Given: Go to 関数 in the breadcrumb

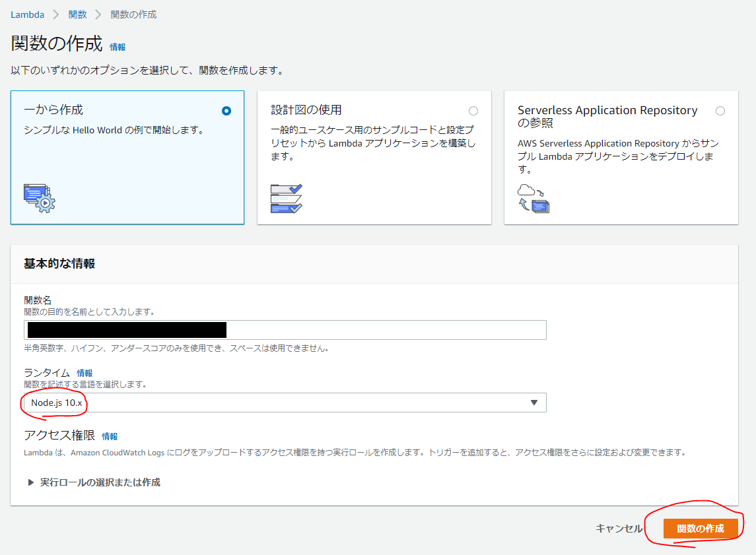Looking at the screenshot, I should (x=78, y=15).
